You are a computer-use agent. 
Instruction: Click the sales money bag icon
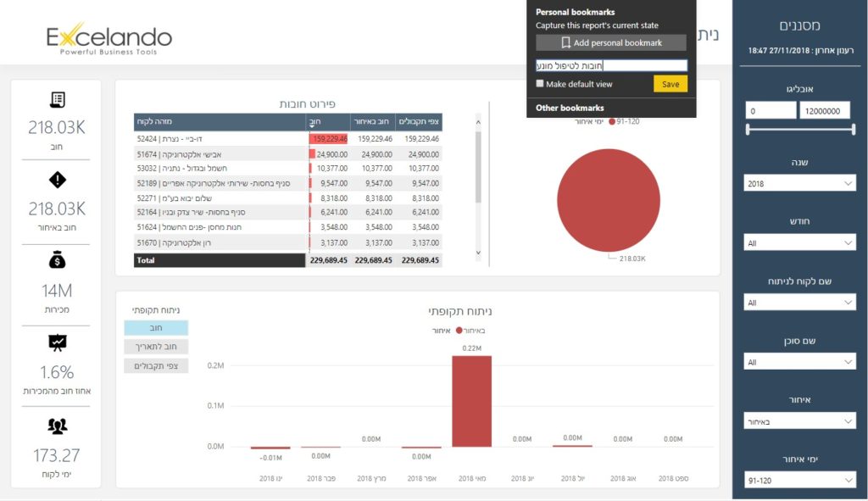point(58,260)
